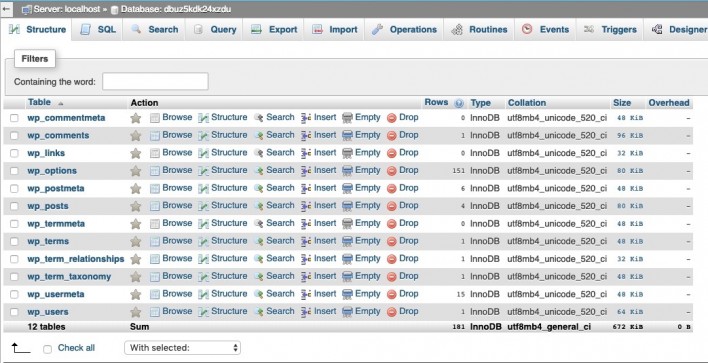Check the wp_posts table checkbox
708x363 pixels.
(x=14, y=206)
